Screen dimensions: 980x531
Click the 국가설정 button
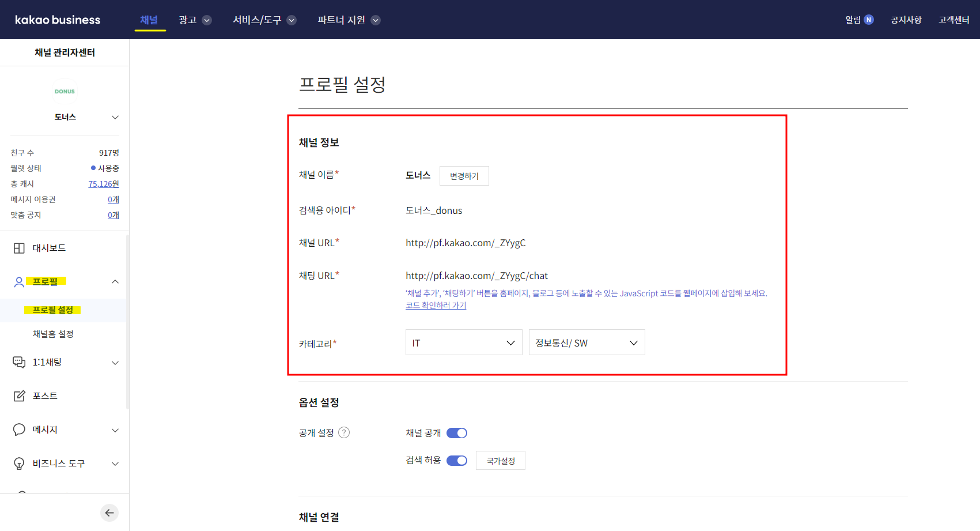click(x=501, y=461)
